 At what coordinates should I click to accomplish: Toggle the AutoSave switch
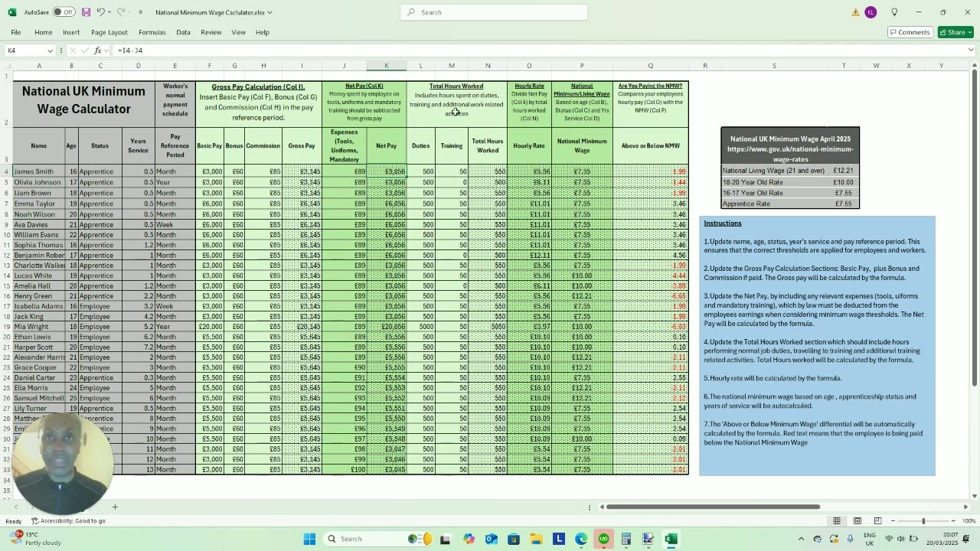point(64,12)
